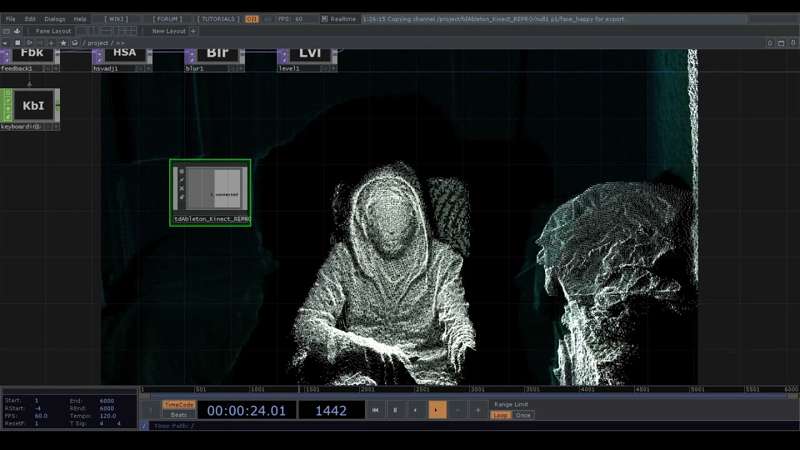Maximize pane using the top-right pane icon
The image size is (800, 450).
pos(781,43)
